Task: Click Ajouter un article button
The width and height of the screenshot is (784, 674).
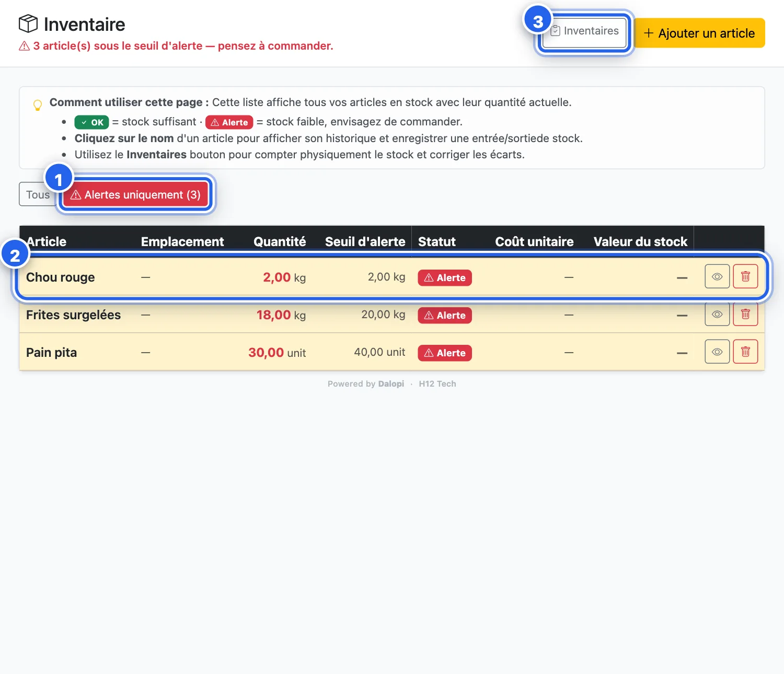Action: pyautogui.click(x=699, y=33)
